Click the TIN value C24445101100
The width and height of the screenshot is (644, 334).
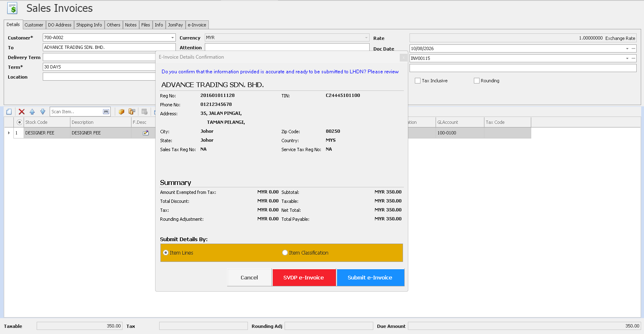pyautogui.click(x=343, y=95)
